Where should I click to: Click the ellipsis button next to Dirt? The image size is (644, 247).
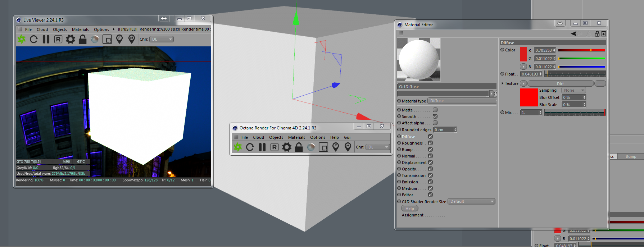coord(600,83)
